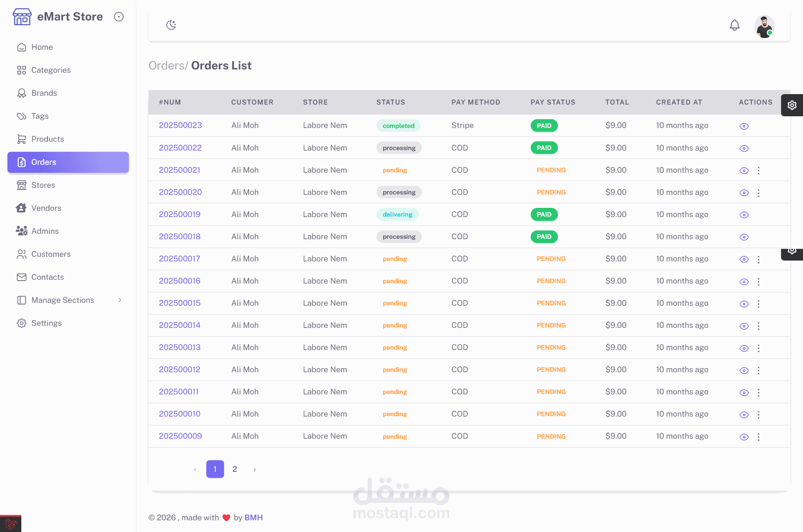
Task: Go to Categories in the sidebar
Action: point(51,70)
